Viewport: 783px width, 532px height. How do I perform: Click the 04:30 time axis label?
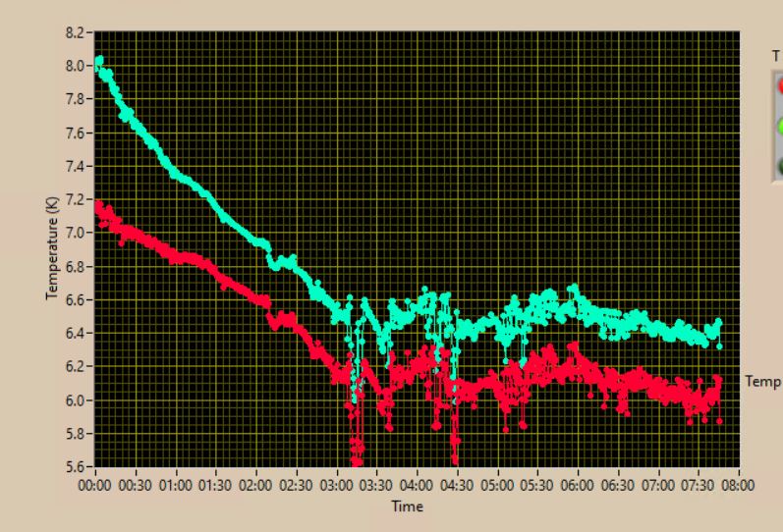pyautogui.click(x=457, y=486)
